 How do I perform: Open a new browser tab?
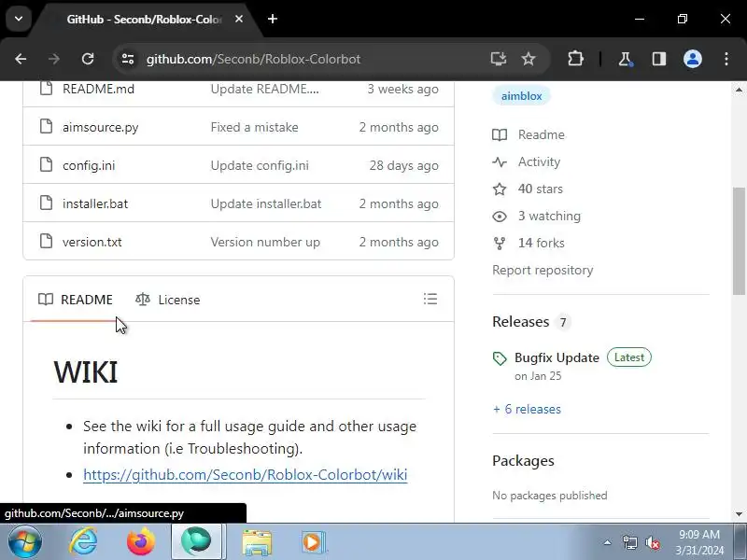[x=273, y=19]
